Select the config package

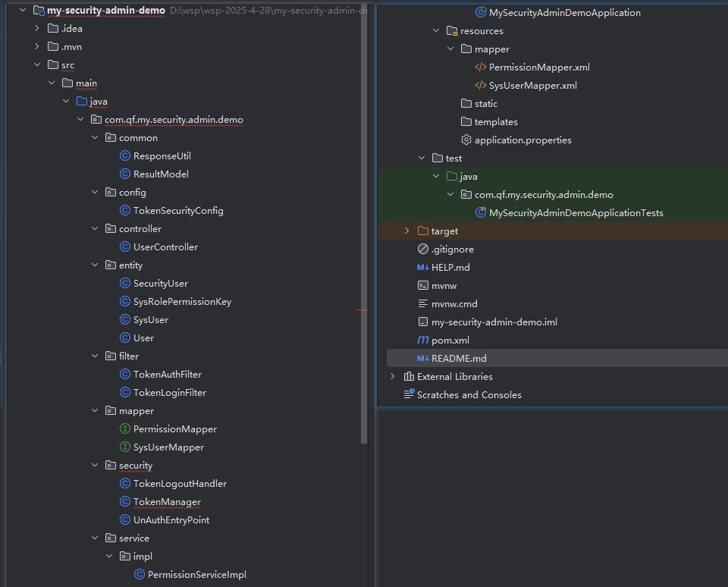click(132, 193)
